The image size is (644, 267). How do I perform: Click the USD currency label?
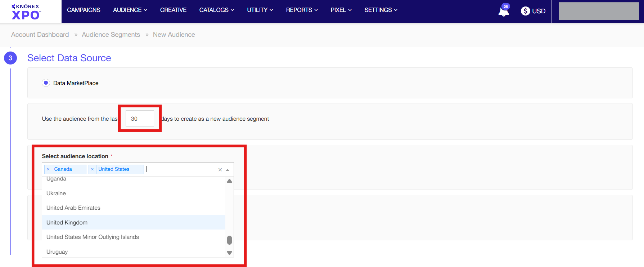(539, 11)
